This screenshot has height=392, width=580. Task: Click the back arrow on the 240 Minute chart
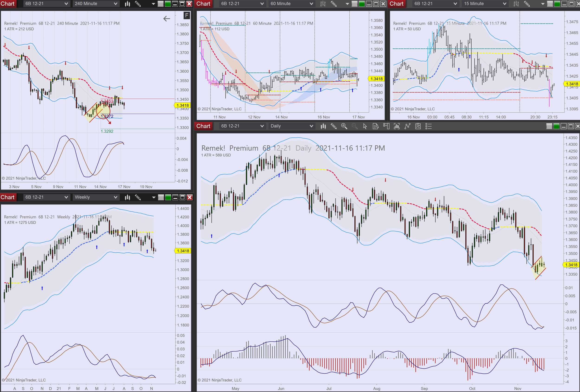pos(167,19)
